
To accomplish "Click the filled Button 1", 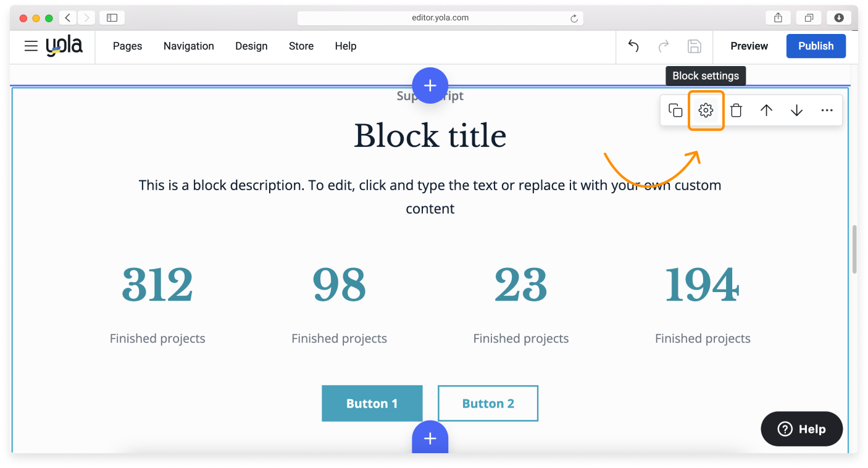I will (372, 404).
